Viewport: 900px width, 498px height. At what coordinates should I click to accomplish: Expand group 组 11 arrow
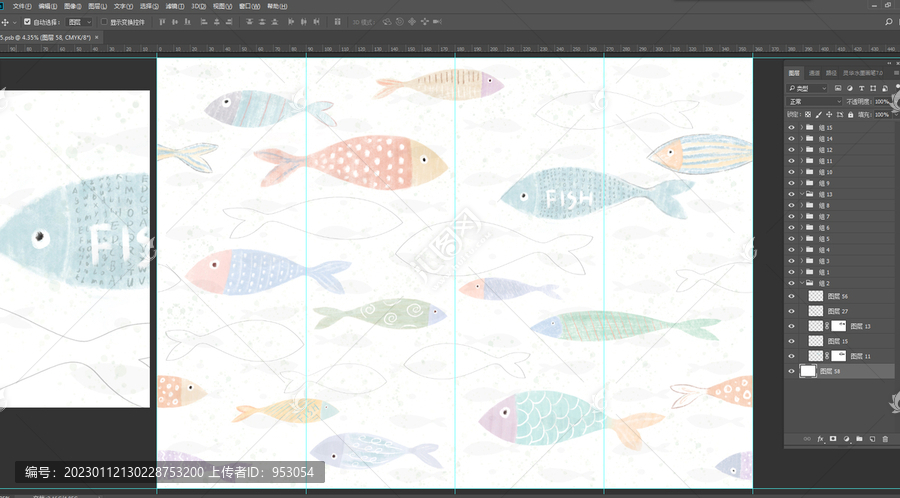pos(802,161)
